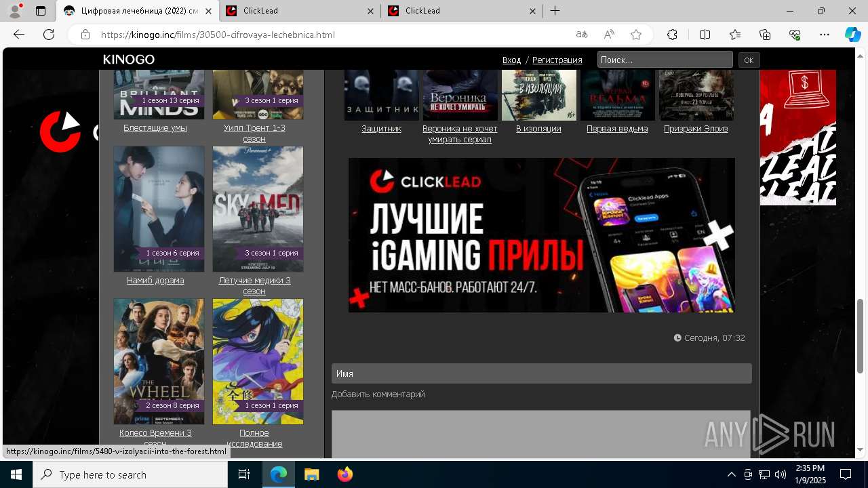
Task: Open the volume speaker tray icon
Action: (x=781, y=474)
